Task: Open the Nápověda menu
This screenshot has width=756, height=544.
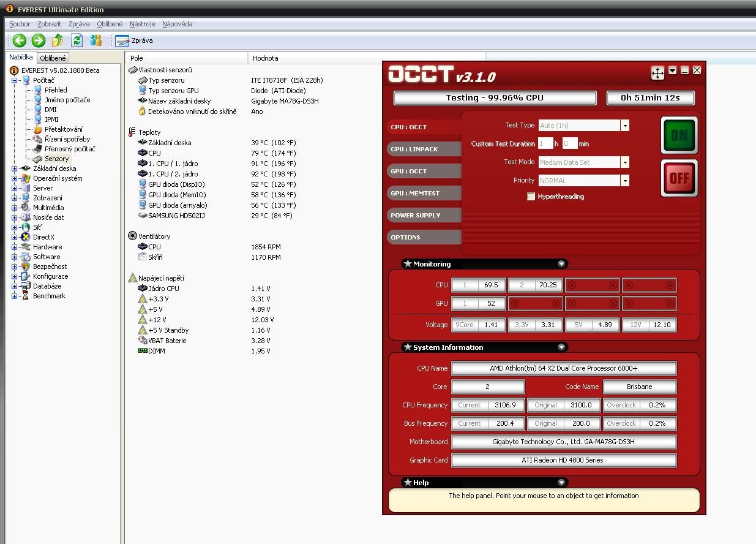Action: [x=178, y=24]
